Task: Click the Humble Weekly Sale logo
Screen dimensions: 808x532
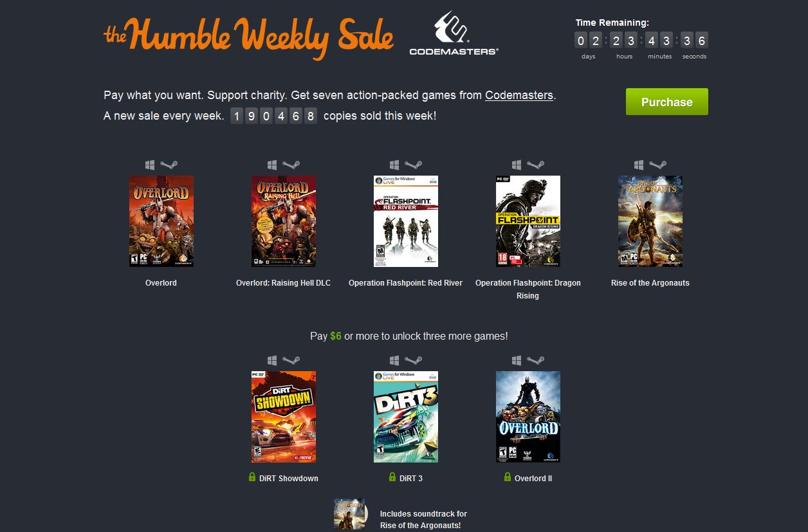Action: click(248, 37)
